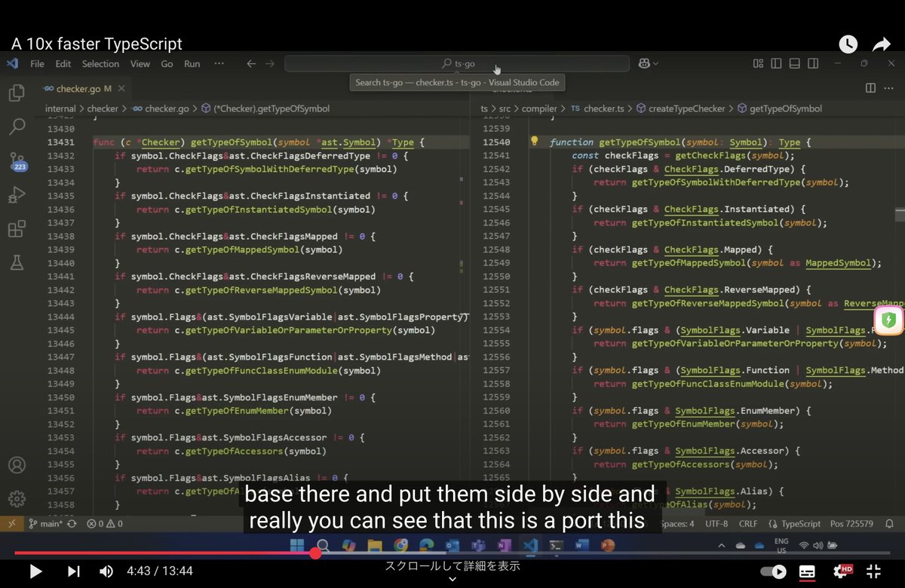The image size is (905, 588).
Task: Click Customize Layout icon in the title bar
Action: point(758,64)
